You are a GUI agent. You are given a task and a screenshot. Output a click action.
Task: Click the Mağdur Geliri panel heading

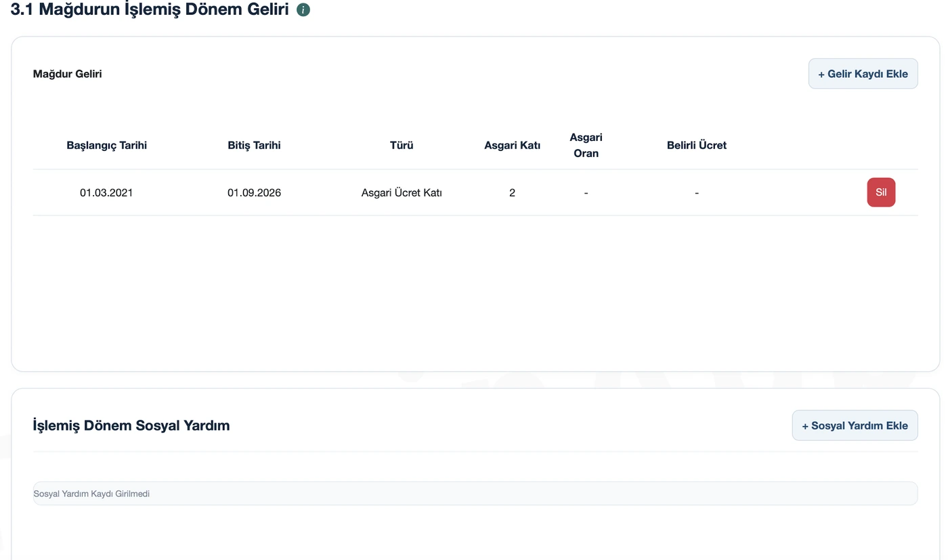(x=68, y=74)
